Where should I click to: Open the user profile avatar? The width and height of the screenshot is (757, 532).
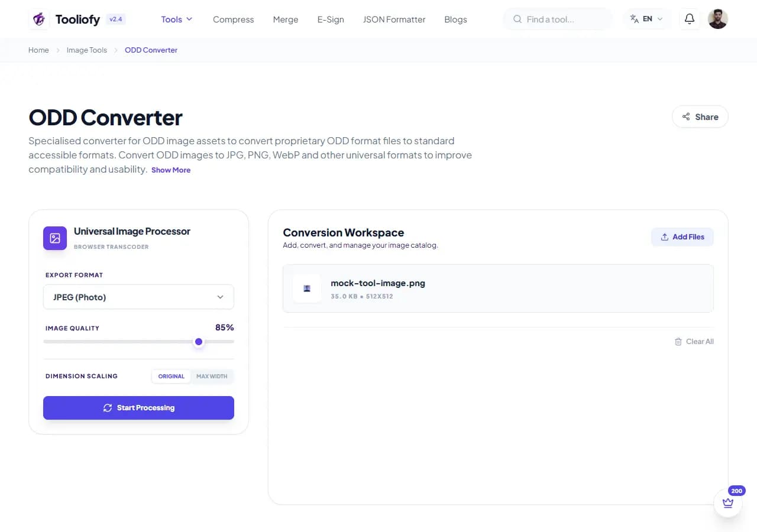(x=717, y=19)
